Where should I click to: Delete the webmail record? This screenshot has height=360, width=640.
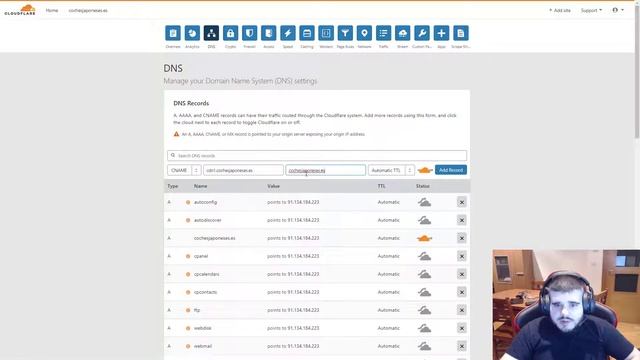tap(462, 346)
